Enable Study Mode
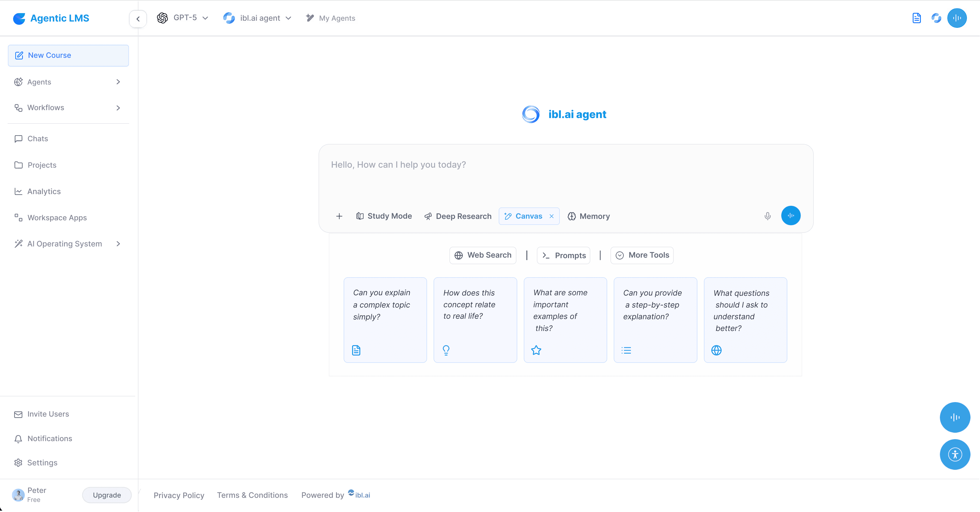The width and height of the screenshot is (980, 512). tap(384, 216)
